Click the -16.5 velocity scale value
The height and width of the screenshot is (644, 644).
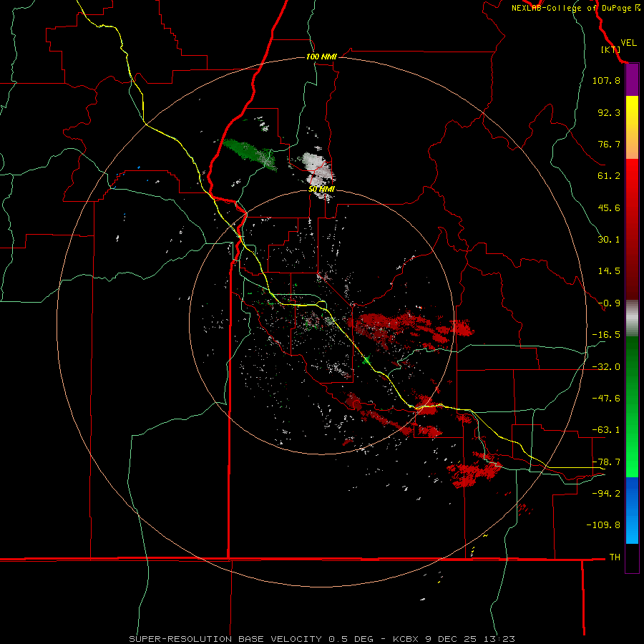pos(606,335)
